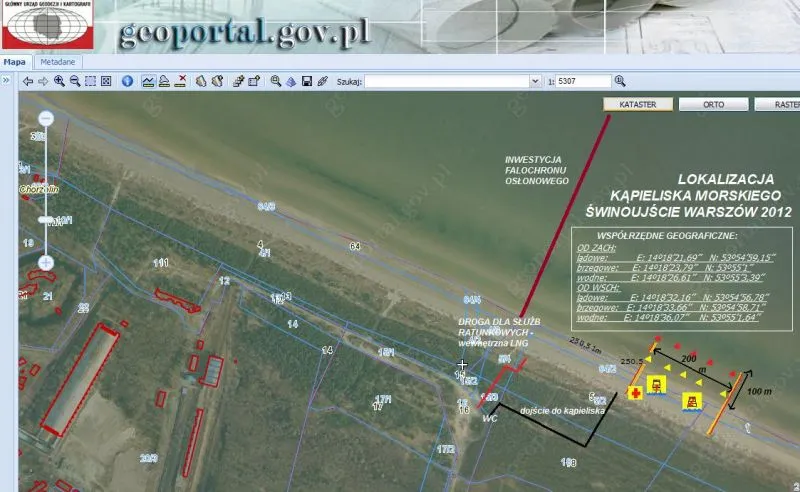This screenshot has width=800, height=492.
Task: Click the magnifier button next to scale field
Action: (620, 81)
